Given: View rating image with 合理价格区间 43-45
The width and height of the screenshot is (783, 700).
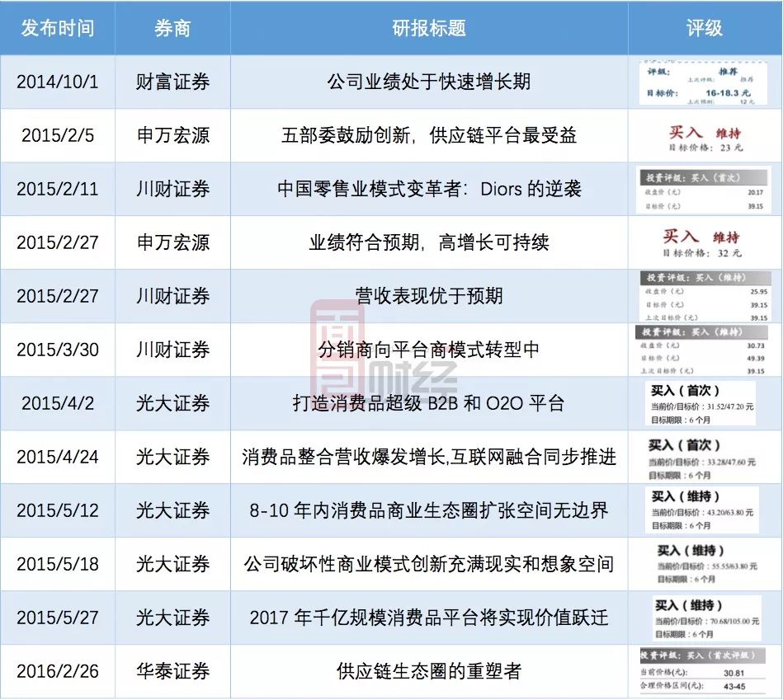Looking at the screenshot, I should tap(704, 672).
